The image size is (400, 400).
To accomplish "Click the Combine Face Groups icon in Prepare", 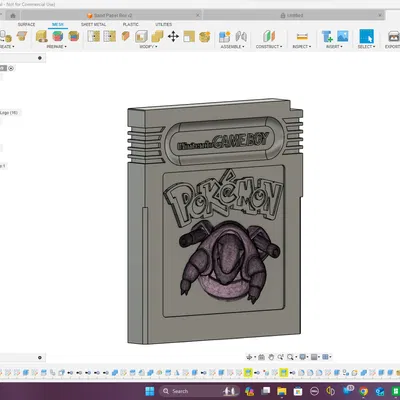I will tap(74, 36).
